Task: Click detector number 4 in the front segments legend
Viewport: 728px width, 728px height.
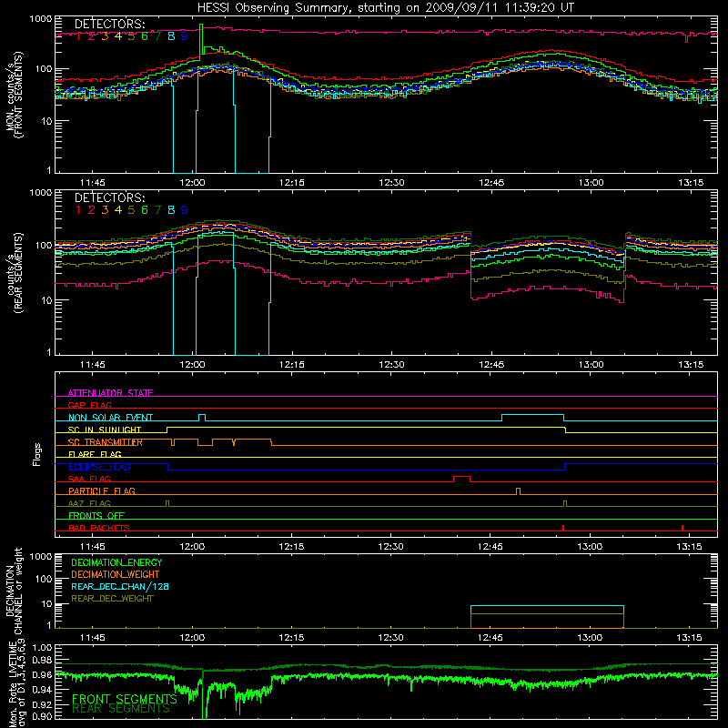Action: [118, 36]
